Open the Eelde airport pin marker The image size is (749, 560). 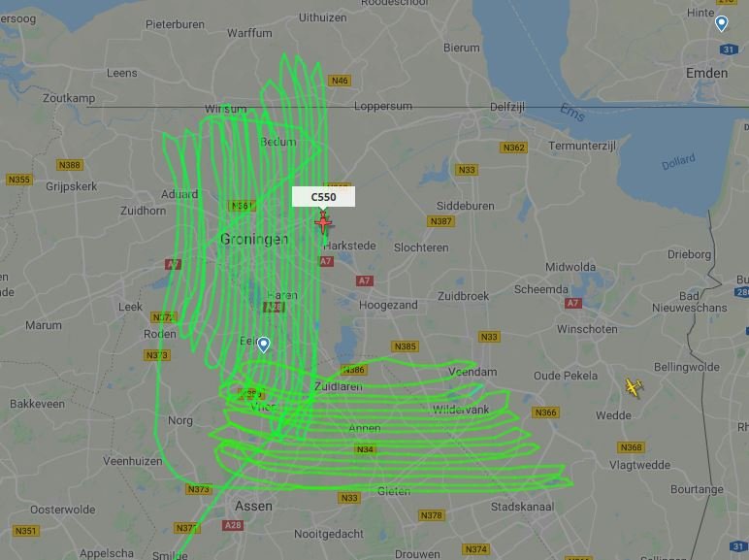click(264, 345)
